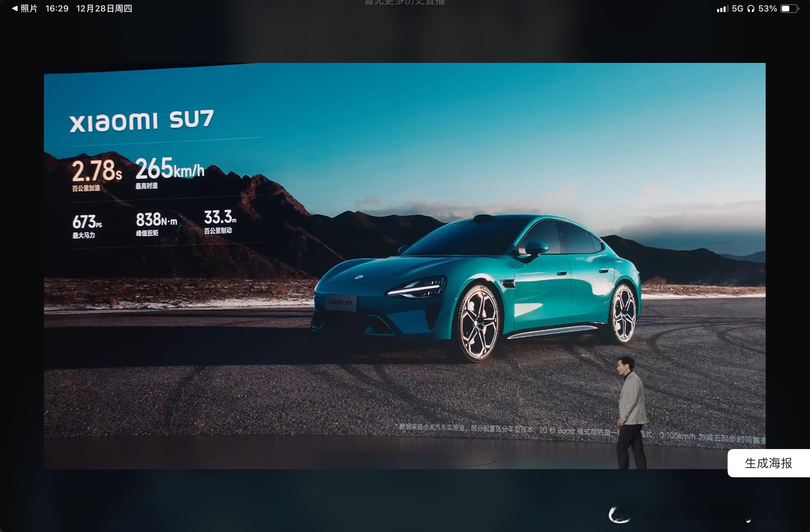Tap the footnote disclaimer text on slide

[x=581, y=433]
